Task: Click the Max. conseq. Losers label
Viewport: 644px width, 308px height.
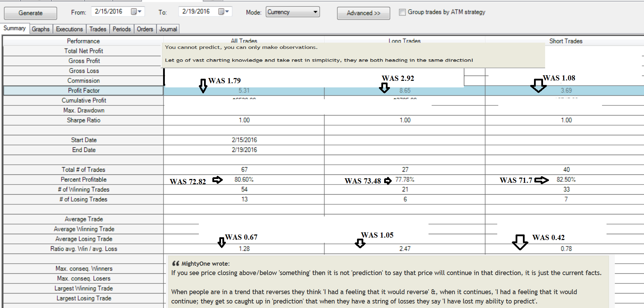Action: pos(84,278)
